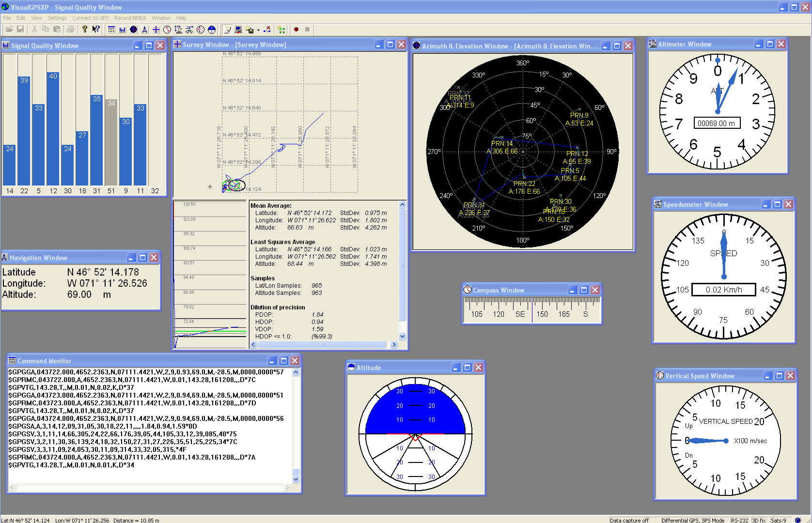Activate the context help arrow icon
The image size is (812, 523).
pyautogui.click(x=96, y=30)
